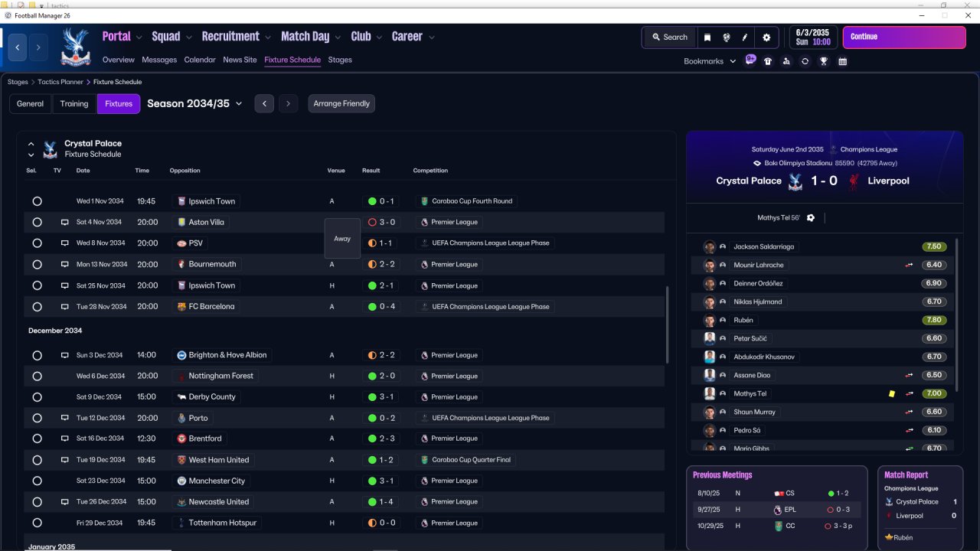Click the gear icon beside Mathys Tel 56'
This screenshot has height=551, width=980.
(x=811, y=218)
